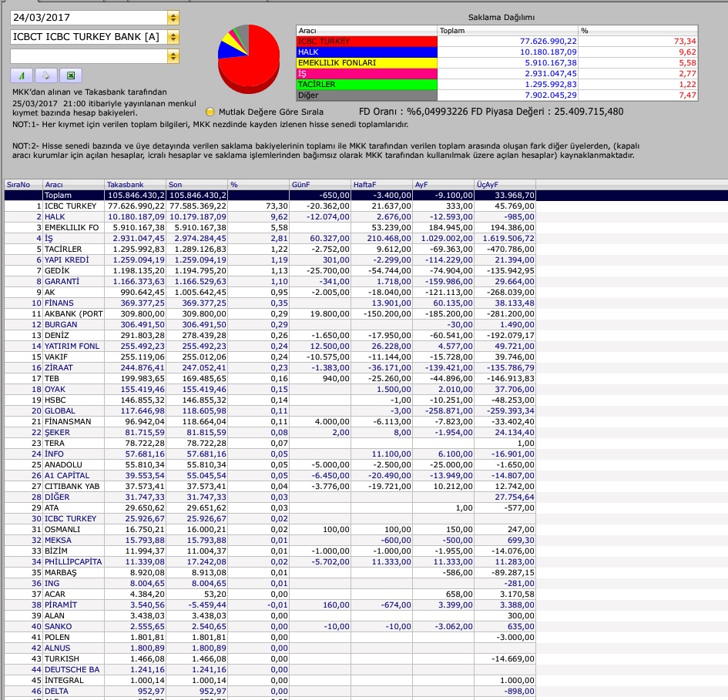728x700 pixels.
Task: Select the 'PHİLLİPCAPİTA' row name
Action: pos(73,561)
